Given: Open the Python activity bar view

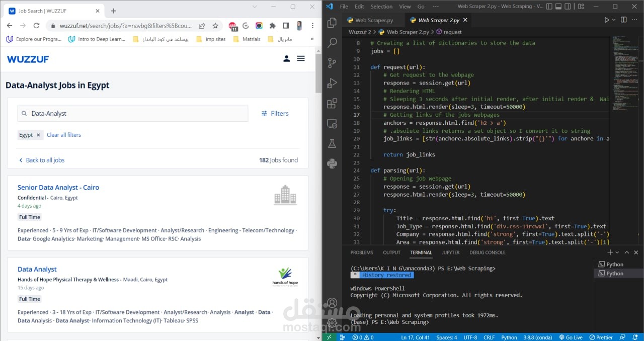Looking at the screenshot, I should (x=332, y=163).
